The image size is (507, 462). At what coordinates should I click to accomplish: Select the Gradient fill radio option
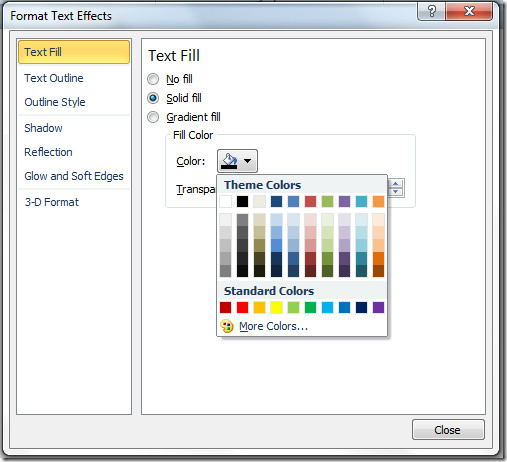153,117
